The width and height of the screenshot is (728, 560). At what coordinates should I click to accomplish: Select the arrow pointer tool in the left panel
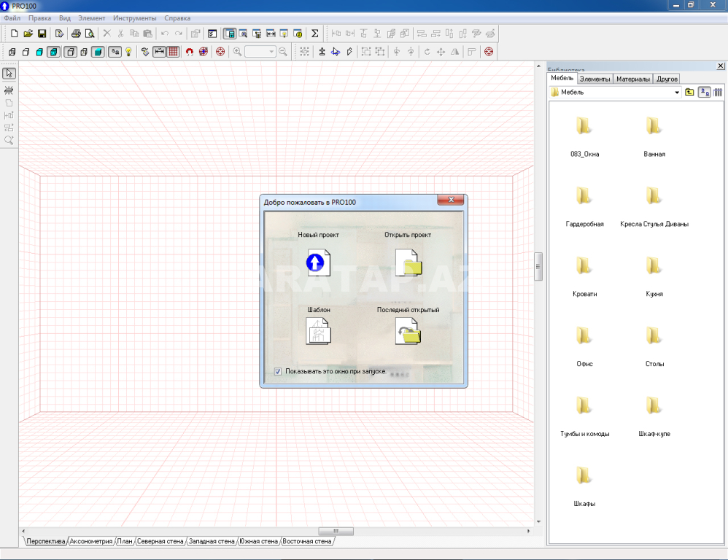(x=9, y=74)
